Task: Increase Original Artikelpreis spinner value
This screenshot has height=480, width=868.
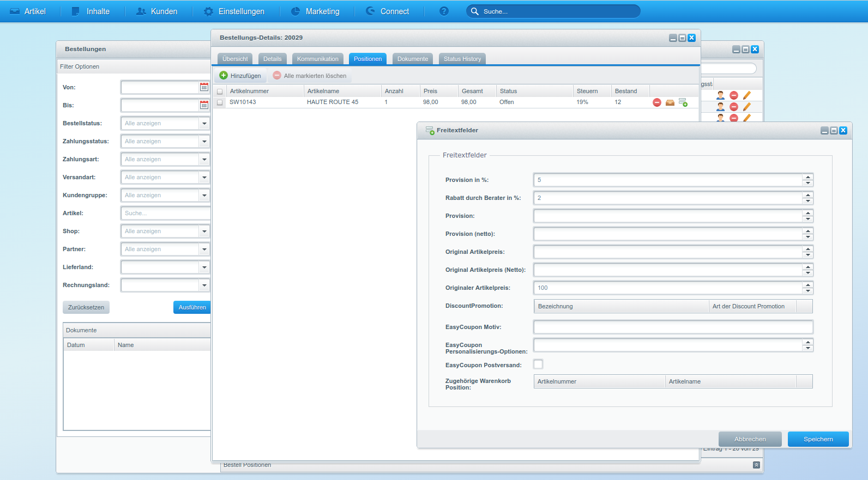Action: (808, 249)
